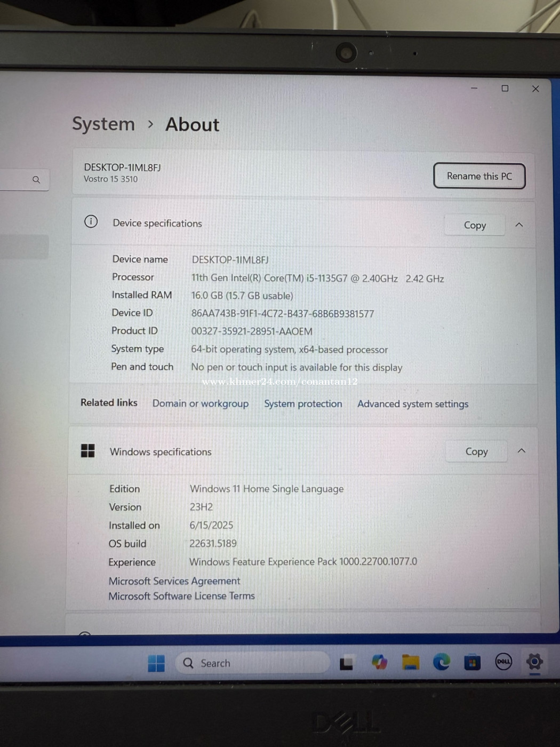
Task: Click the Vostro 15 3510 model text
Action: tap(110, 179)
